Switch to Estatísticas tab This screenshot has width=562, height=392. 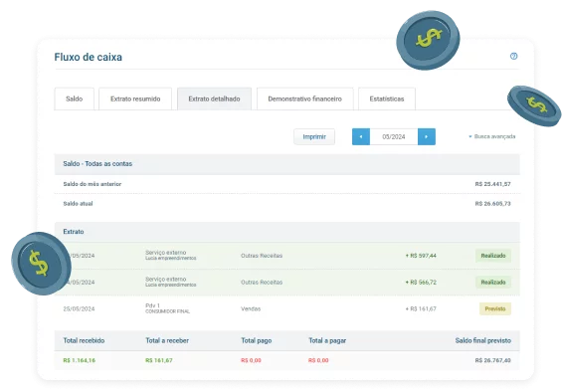coord(387,98)
